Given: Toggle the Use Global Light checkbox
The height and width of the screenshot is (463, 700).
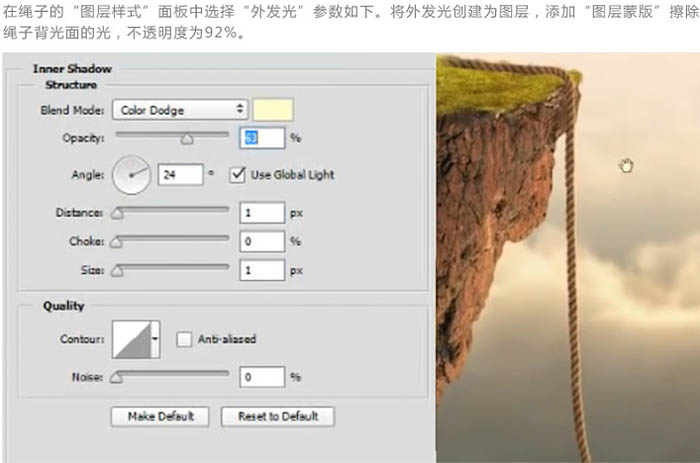Looking at the screenshot, I should (x=238, y=175).
